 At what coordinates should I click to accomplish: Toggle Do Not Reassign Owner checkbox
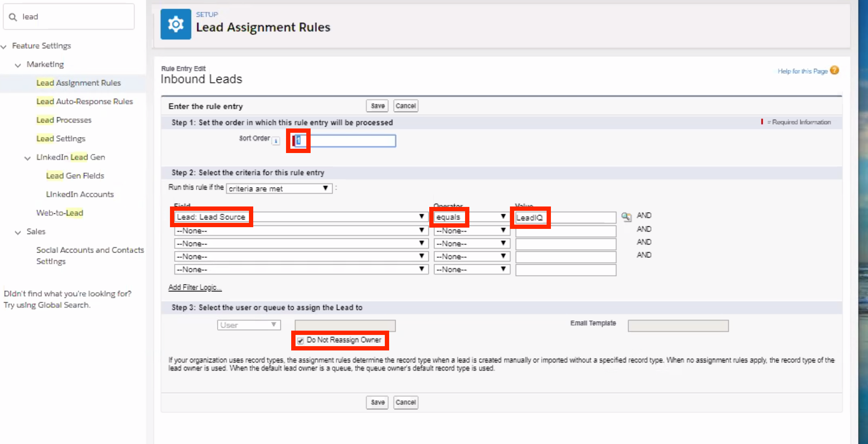point(300,341)
